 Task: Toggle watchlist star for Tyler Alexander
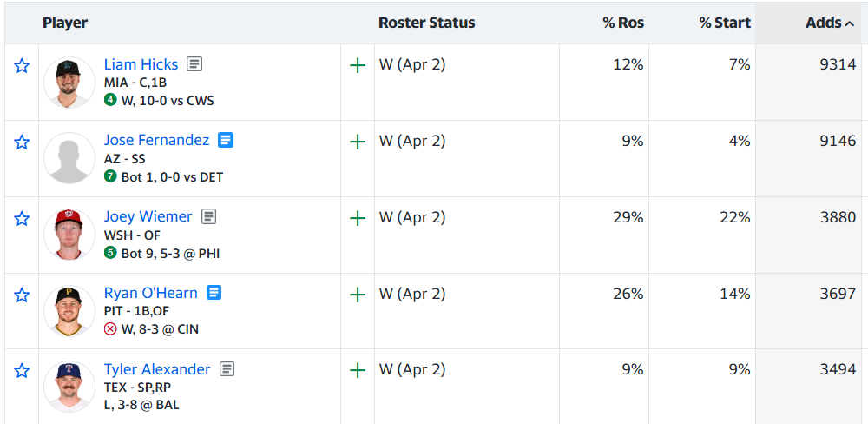pos(22,371)
